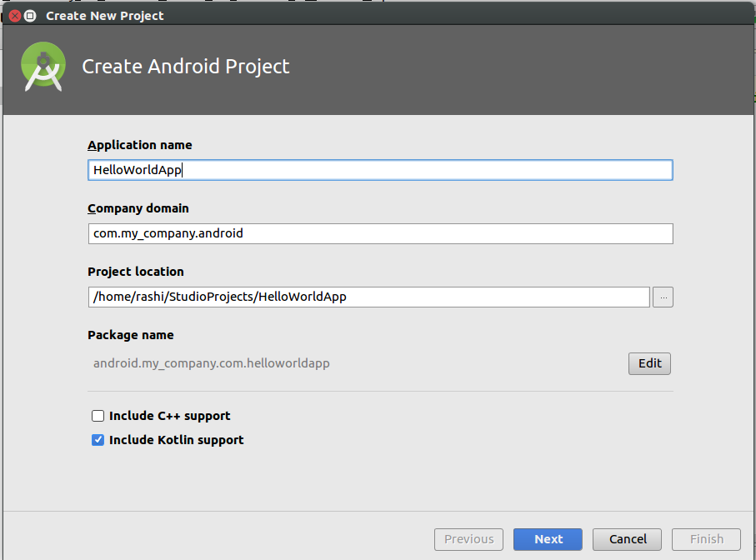Click the "Application name" field label
756x560 pixels.
tap(140, 145)
